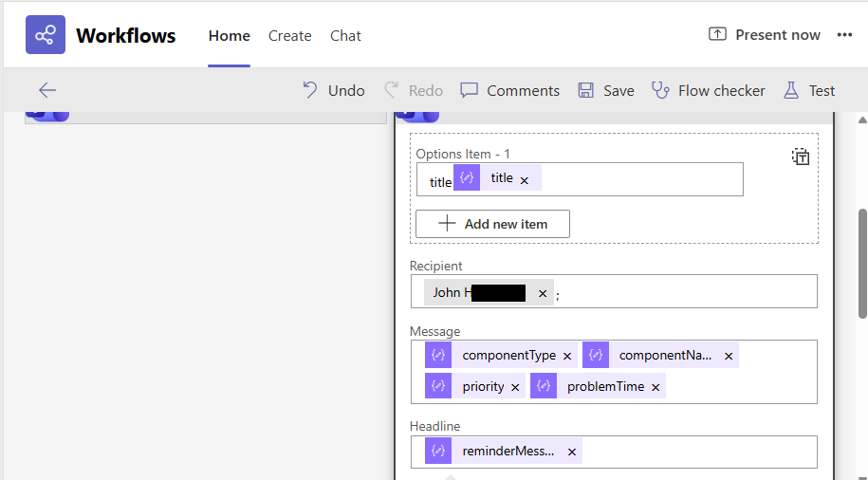Remove the title dynamic content token

(x=525, y=179)
